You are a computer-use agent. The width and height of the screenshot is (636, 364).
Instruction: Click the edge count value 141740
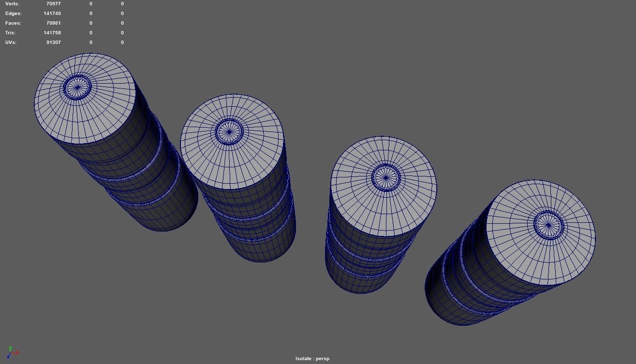tap(52, 14)
